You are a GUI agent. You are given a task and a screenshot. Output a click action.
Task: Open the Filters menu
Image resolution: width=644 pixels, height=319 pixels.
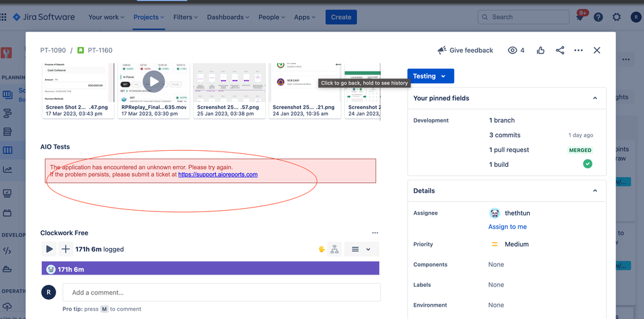click(185, 17)
